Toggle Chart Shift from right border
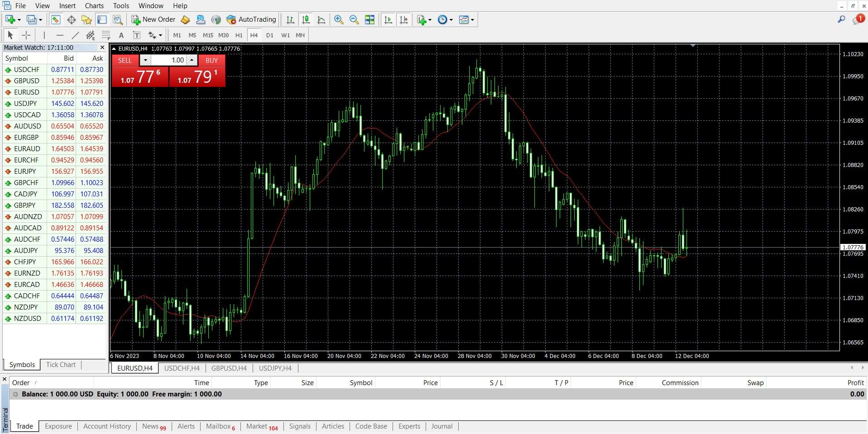868x434 pixels. tap(404, 19)
